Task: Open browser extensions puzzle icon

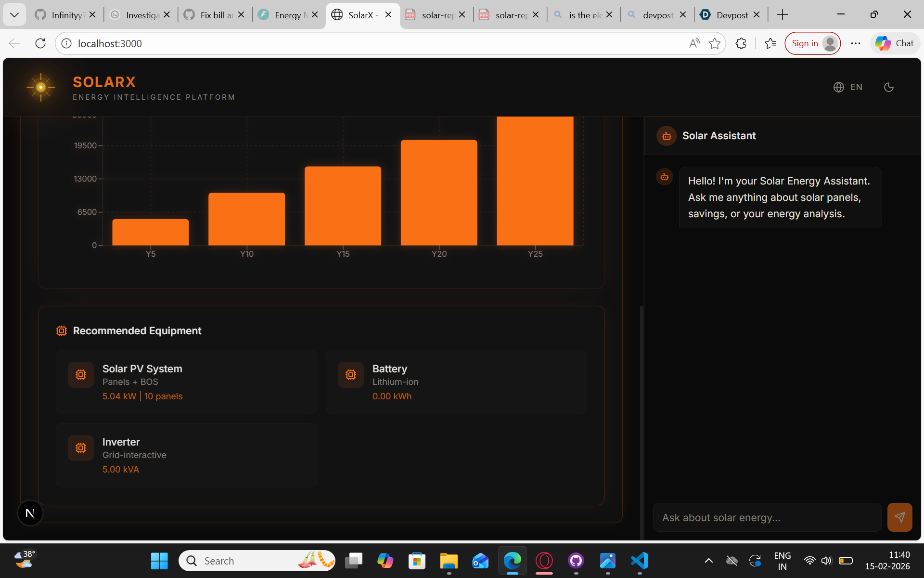Action: pos(741,43)
